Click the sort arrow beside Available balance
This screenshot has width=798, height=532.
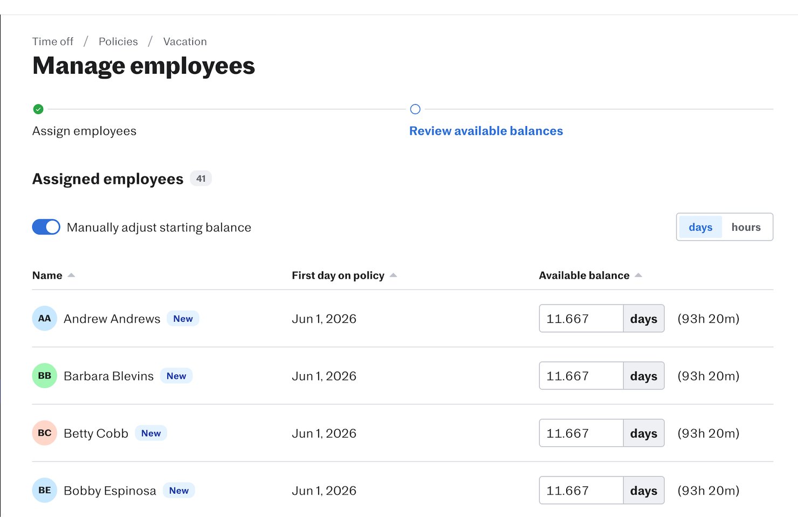pyautogui.click(x=638, y=275)
